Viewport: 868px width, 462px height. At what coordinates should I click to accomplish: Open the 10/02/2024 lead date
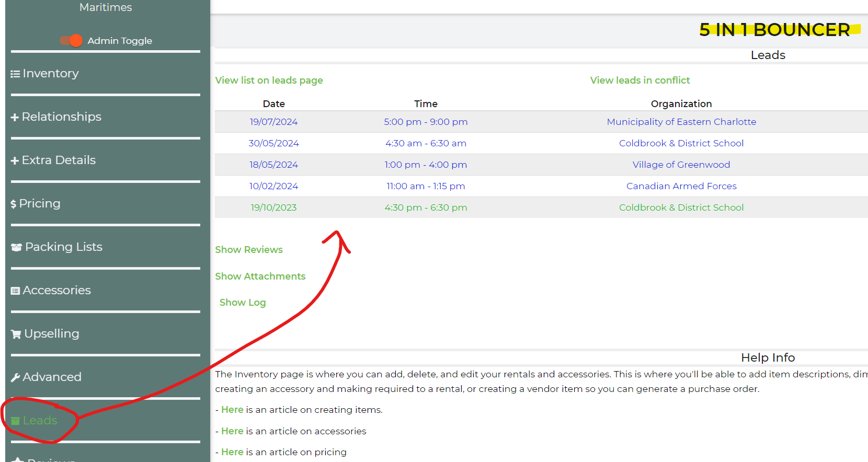click(x=273, y=186)
